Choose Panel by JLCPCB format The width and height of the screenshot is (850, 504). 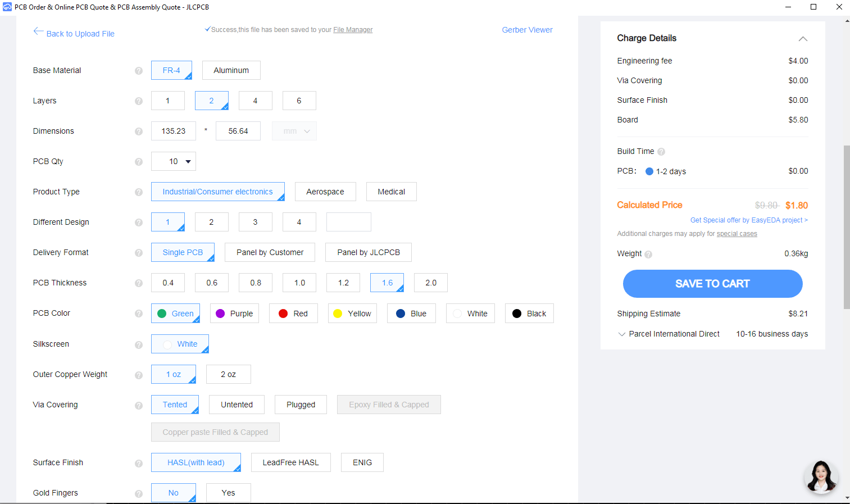(369, 252)
